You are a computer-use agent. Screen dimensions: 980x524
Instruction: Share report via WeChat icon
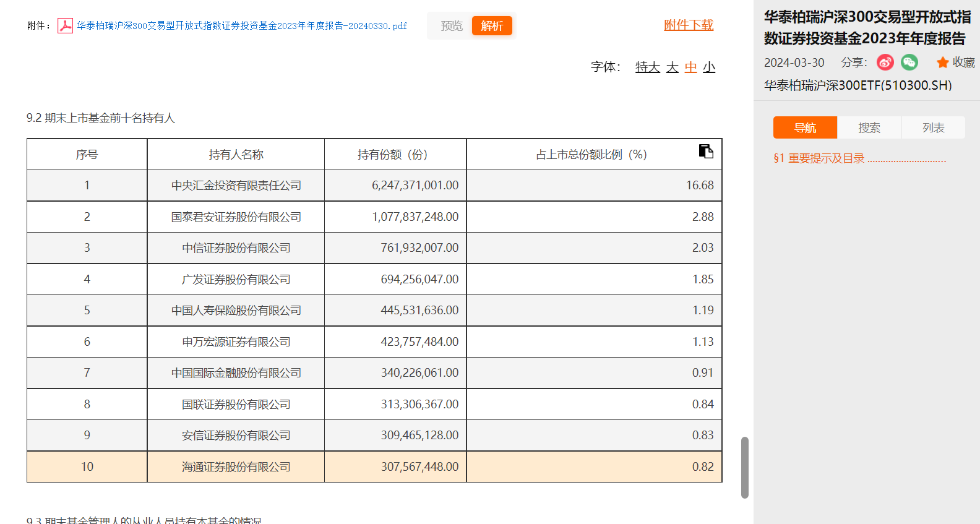pyautogui.click(x=909, y=62)
